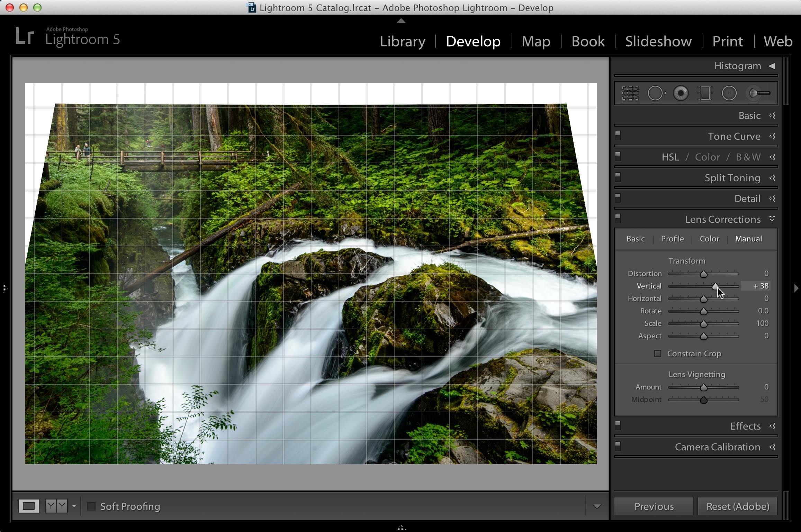Expand the Split Toning panel
Image resolution: width=801 pixels, height=532 pixels.
(x=772, y=178)
